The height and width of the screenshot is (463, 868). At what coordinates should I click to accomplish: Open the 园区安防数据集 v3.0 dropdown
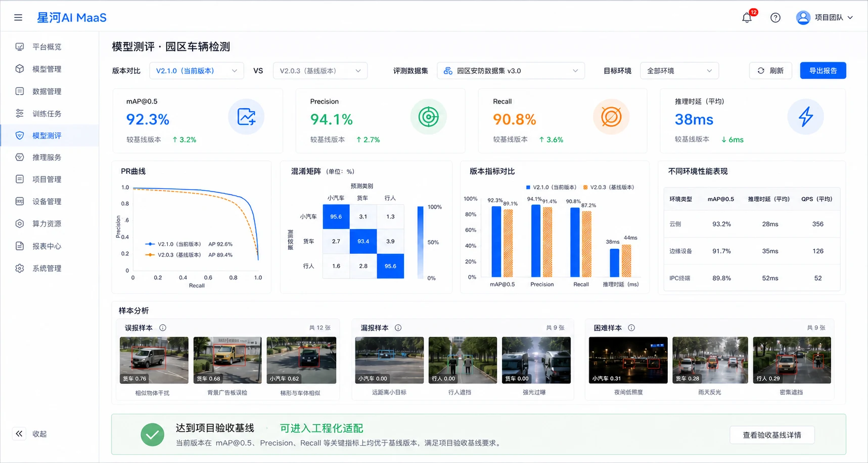tap(511, 71)
